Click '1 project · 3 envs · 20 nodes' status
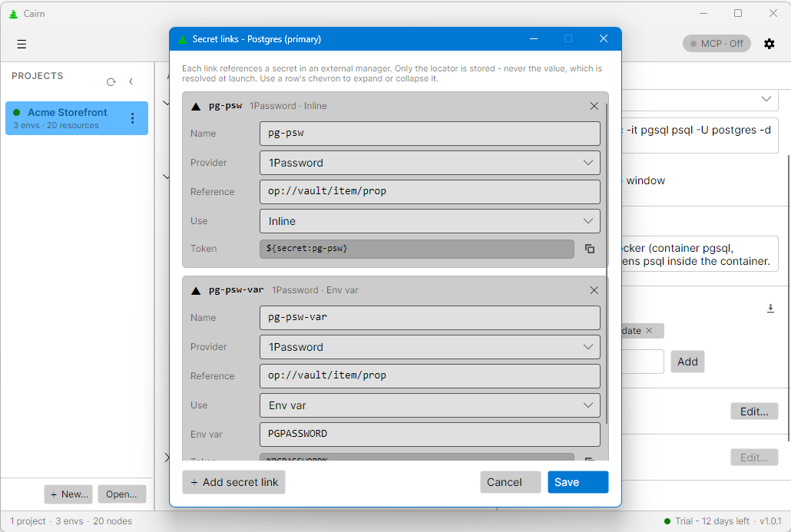Screen dimensions: 791x532 pyautogui.click(x=71, y=521)
